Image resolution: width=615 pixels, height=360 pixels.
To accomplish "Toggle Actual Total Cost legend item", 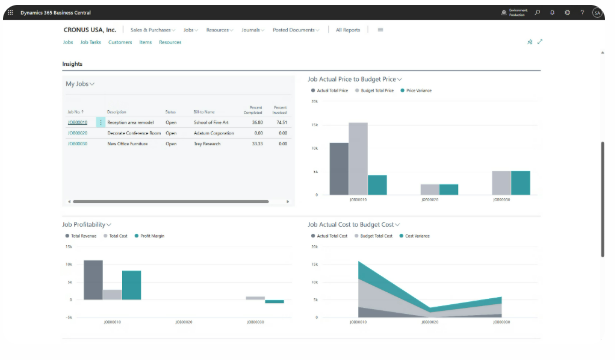I will click(329, 236).
